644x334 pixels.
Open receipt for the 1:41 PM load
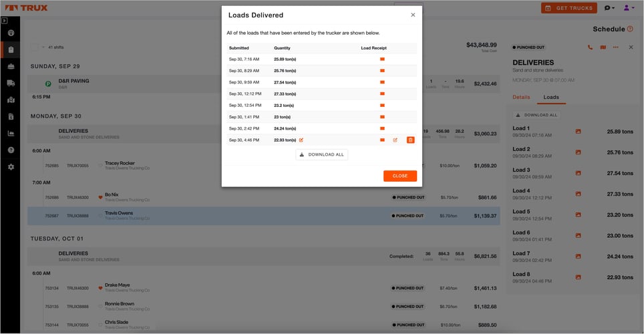(382, 117)
